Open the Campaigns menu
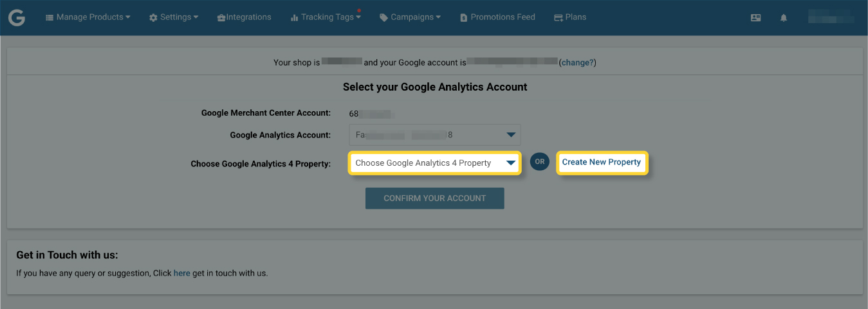Viewport: 868px width, 309px height. point(410,17)
